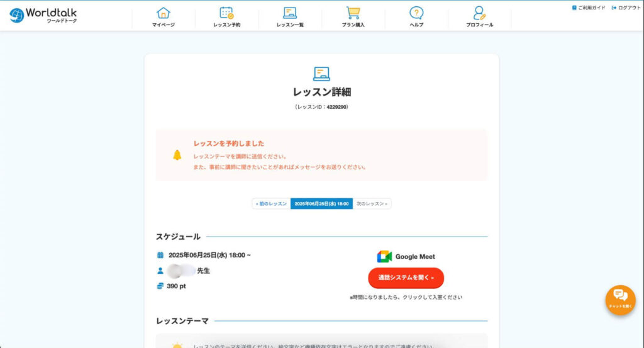Screen dimensions: 644x348
Task: Select the レッスン一覧 menu label
Action: [x=290, y=25]
